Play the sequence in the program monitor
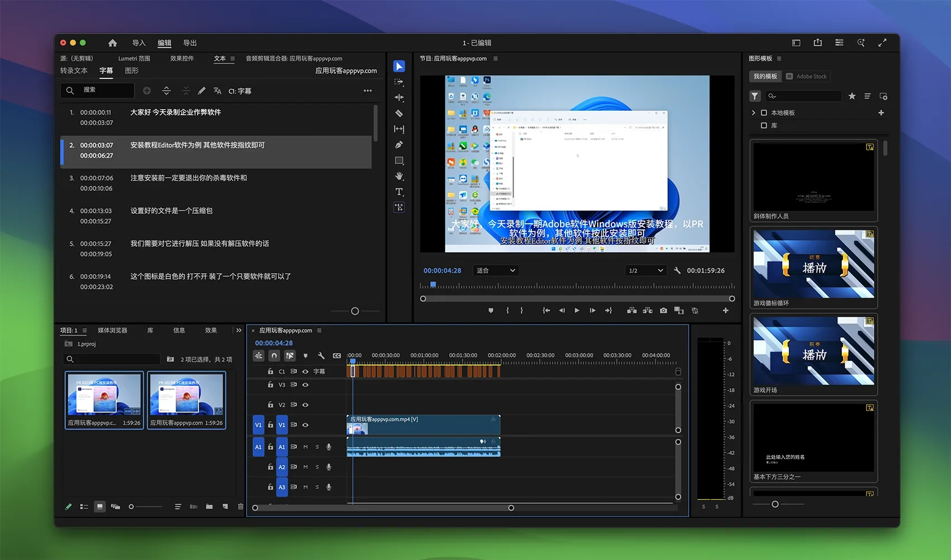 (x=577, y=310)
